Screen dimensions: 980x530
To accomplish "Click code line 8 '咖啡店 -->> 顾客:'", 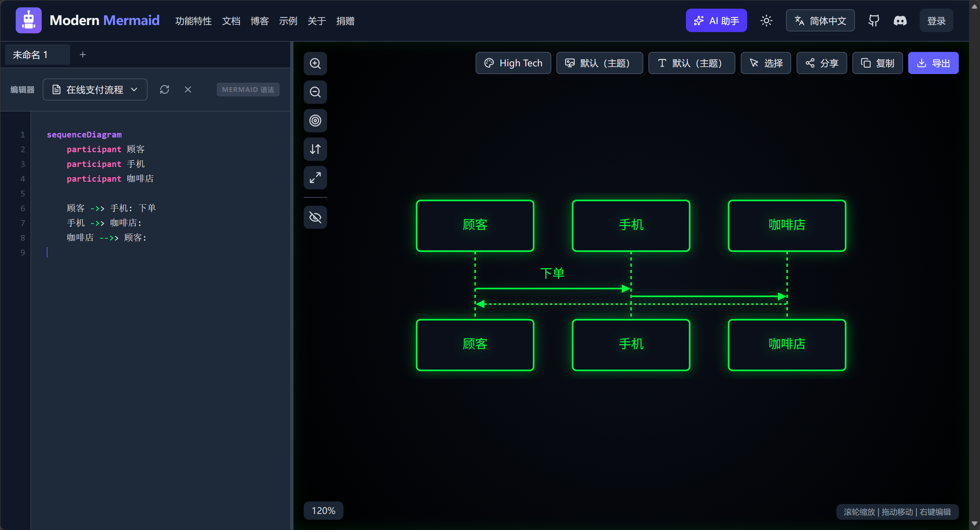I will (107, 238).
